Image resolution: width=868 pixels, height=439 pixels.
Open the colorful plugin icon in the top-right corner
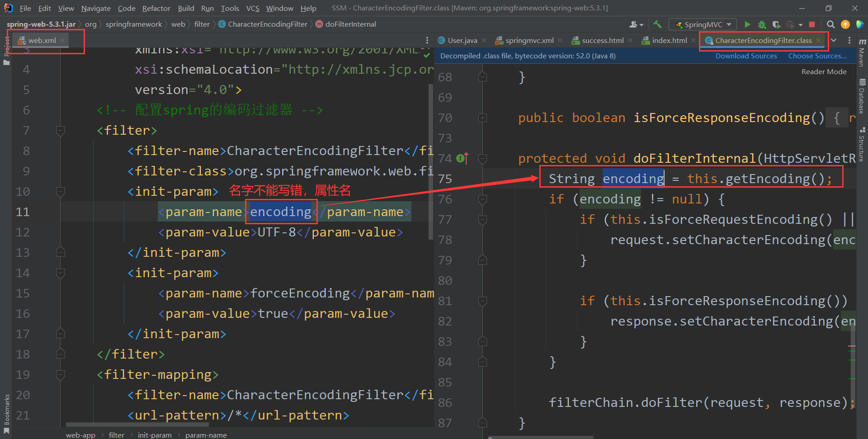point(860,24)
